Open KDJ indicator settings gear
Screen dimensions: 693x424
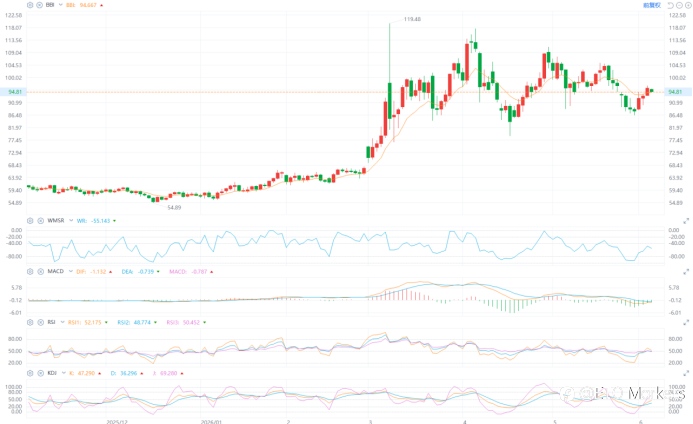30,373
